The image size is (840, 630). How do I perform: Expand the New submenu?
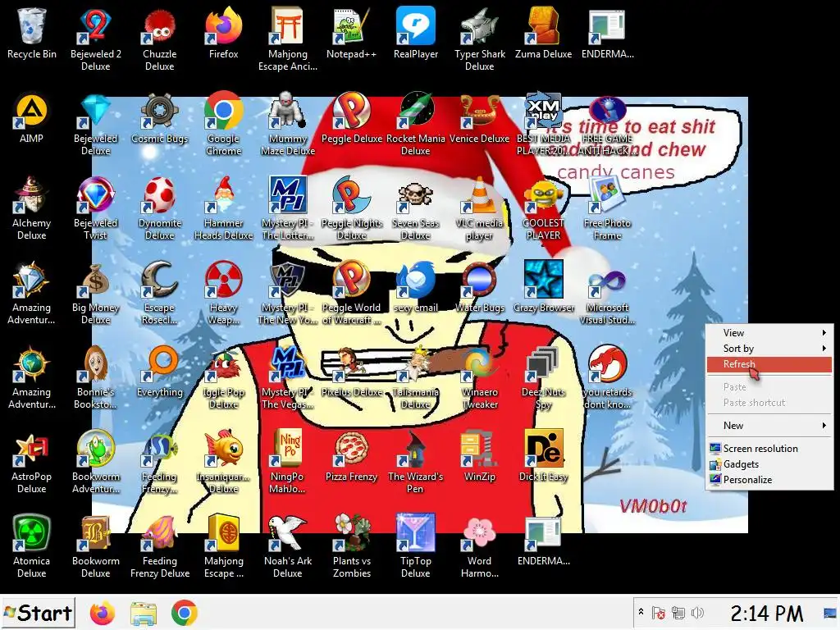[x=769, y=426]
